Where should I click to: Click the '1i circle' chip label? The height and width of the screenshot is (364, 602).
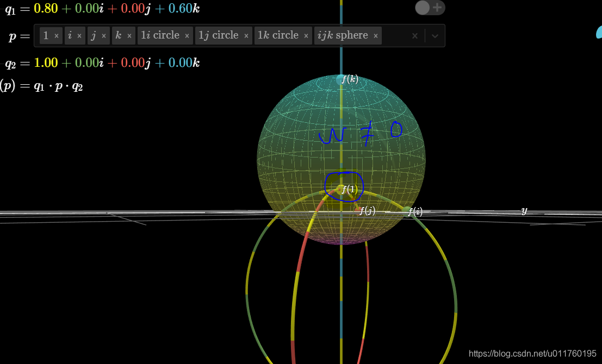(160, 35)
